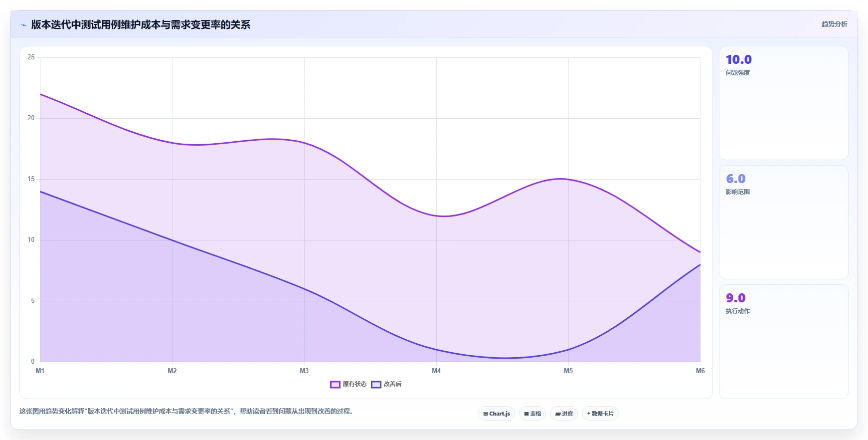The image size is (868, 440).
Task: Click the chart title text
Action: [x=141, y=24]
